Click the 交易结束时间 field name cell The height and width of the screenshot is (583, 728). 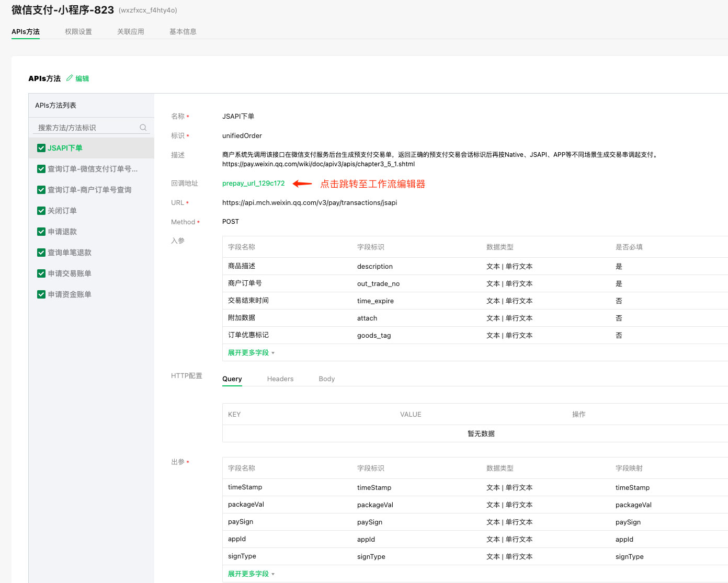tap(248, 301)
